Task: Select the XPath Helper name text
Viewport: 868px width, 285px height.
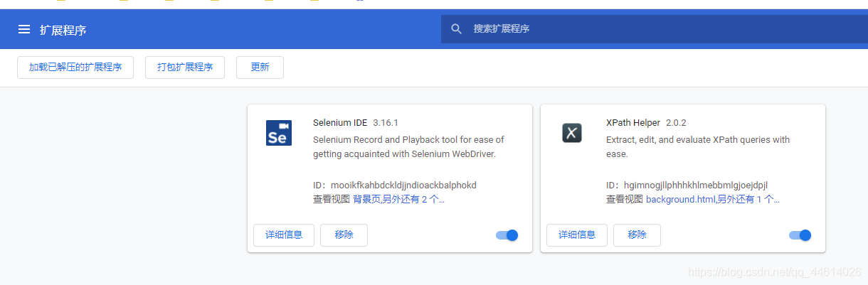Action: (x=633, y=122)
